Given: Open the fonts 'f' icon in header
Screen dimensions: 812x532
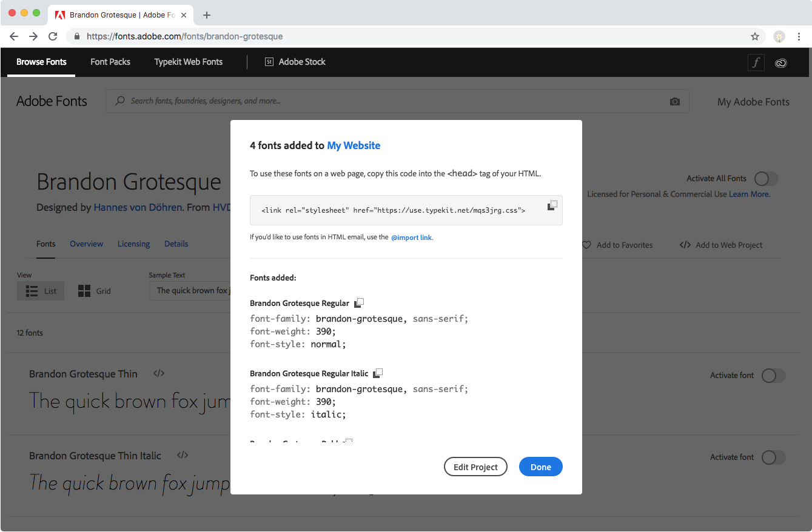Looking at the screenshot, I should [756, 62].
